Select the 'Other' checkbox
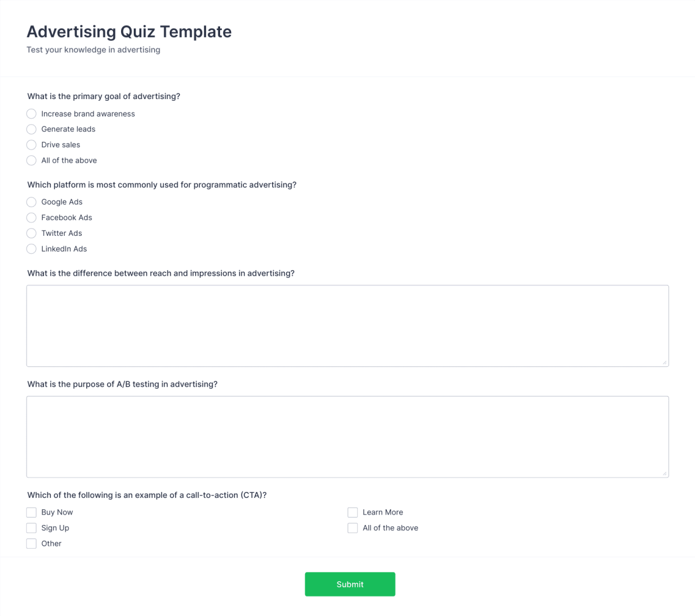695x616 pixels. pyautogui.click(x=31, y=544)
